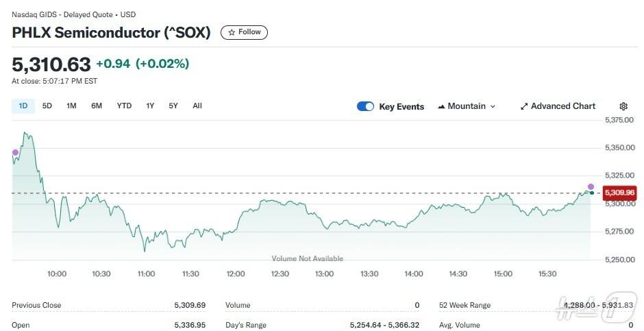Click purple key event marker at chart end
The width and height of the screenshot is (644, 331).
pyautogui.click(x=591, y=186)
